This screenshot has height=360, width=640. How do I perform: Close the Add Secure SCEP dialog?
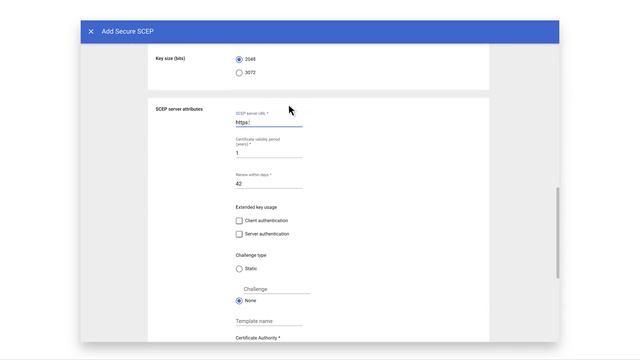tap(91, 31)
